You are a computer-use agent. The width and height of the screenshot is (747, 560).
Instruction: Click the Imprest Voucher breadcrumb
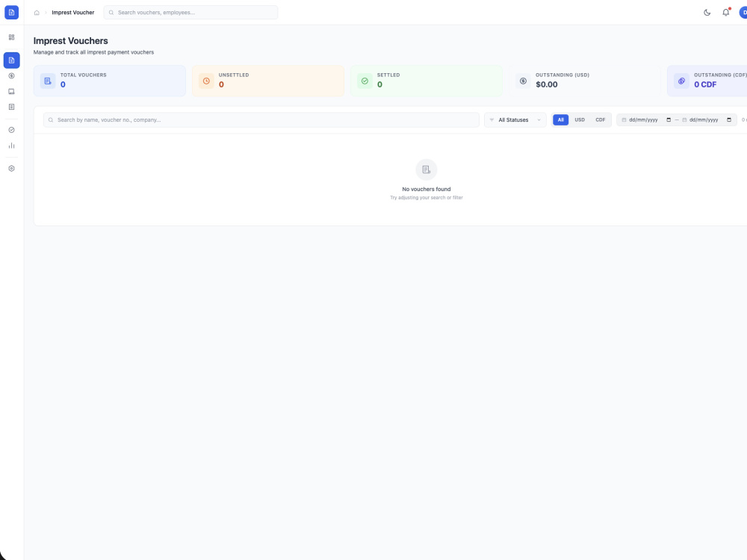[x=73, y=13]
